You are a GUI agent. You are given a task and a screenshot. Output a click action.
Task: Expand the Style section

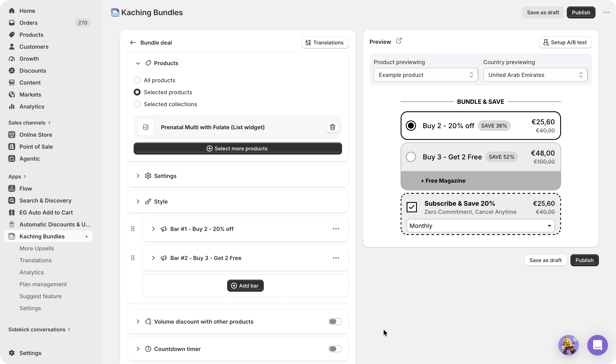pos(138,202)
